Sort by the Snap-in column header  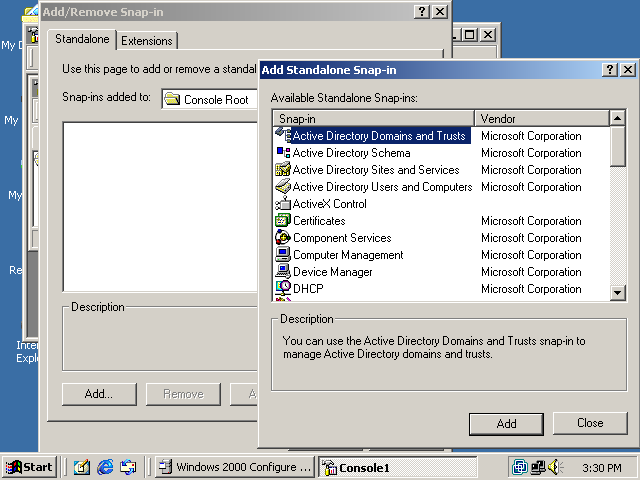coord(373,119)
